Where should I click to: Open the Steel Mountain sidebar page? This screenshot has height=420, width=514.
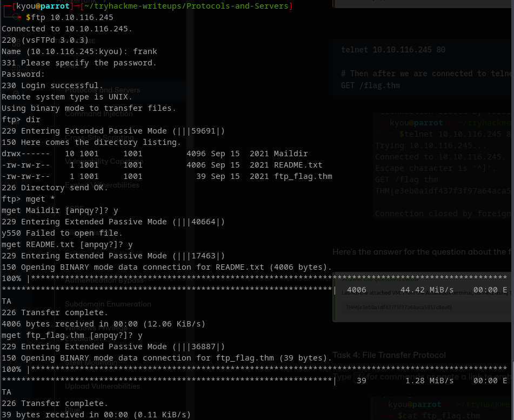point(86,363)
